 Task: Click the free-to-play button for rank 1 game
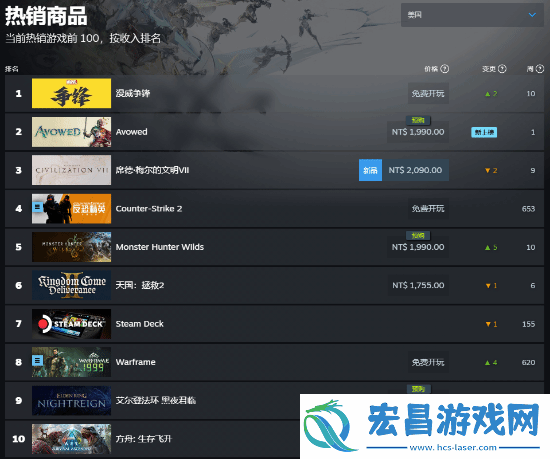(x=428, y=93)
